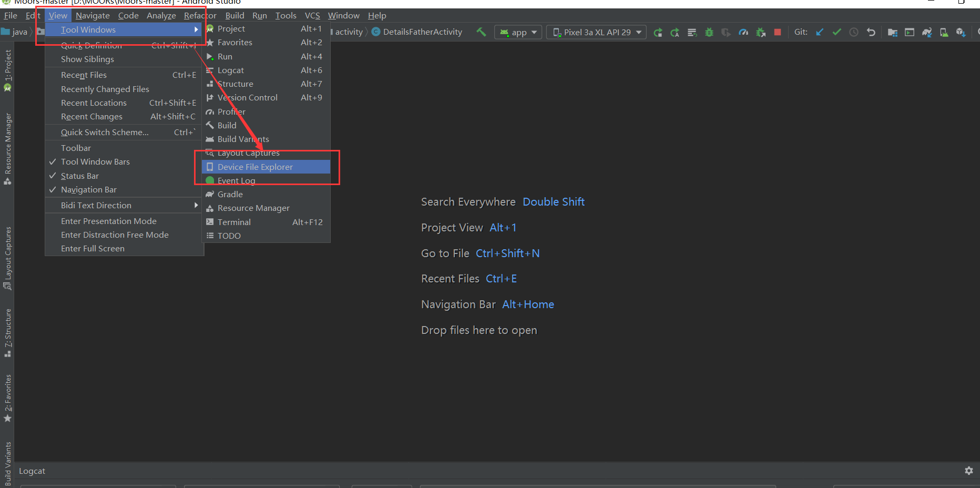Sync Project with Gradle Files icon
This screenshot has height=488, width=980.
pos(927,33)
